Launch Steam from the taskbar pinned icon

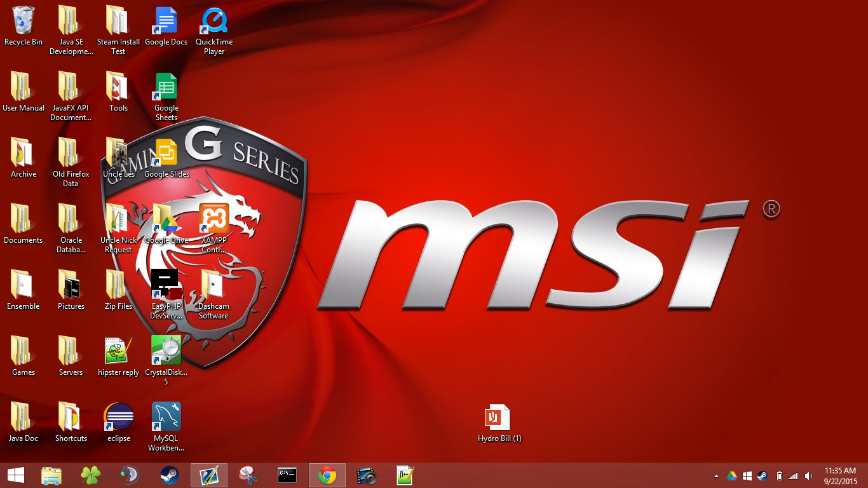[170, 475]
